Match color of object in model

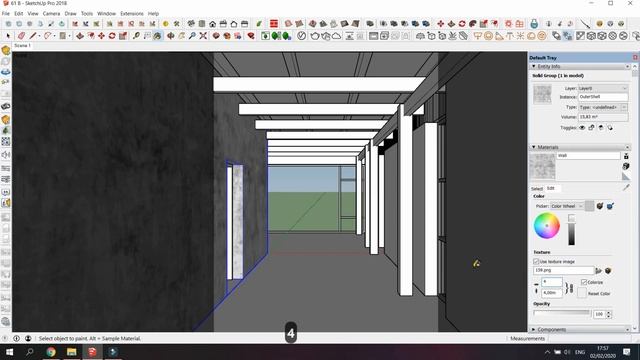[x=600, y=206]
